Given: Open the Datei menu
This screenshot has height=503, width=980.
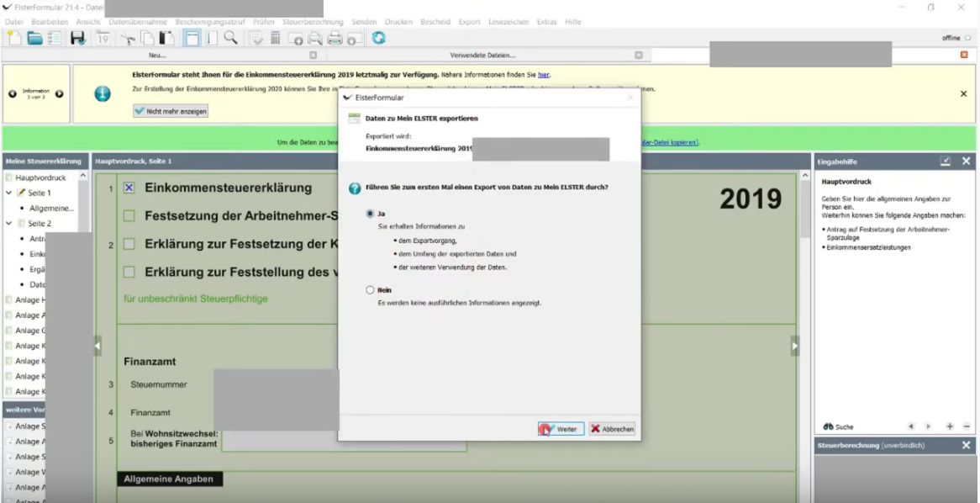Looking at the screenshot, I should [13, 22].
